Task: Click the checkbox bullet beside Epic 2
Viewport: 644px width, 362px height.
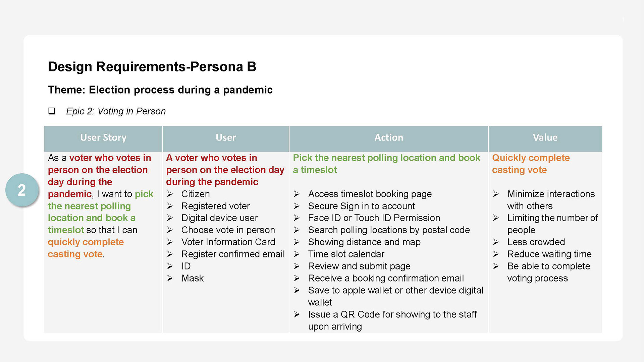Action: coord(52,111)
